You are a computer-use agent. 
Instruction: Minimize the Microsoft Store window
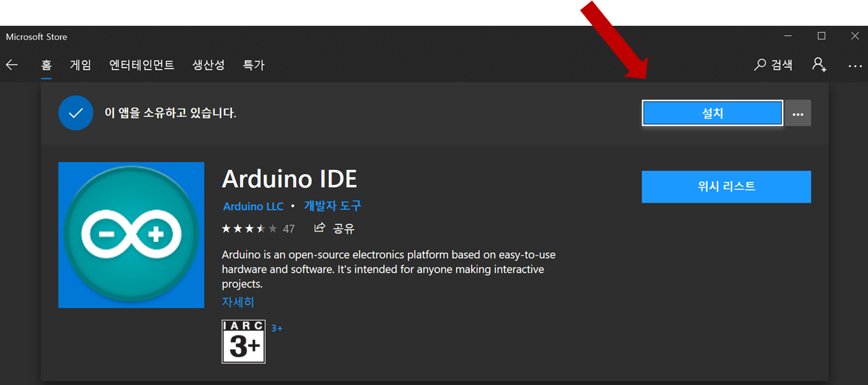(787, 36)
